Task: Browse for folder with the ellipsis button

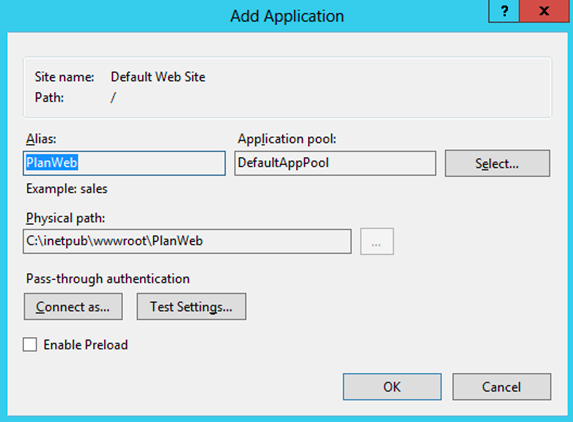Action: [x=377, y=242]
